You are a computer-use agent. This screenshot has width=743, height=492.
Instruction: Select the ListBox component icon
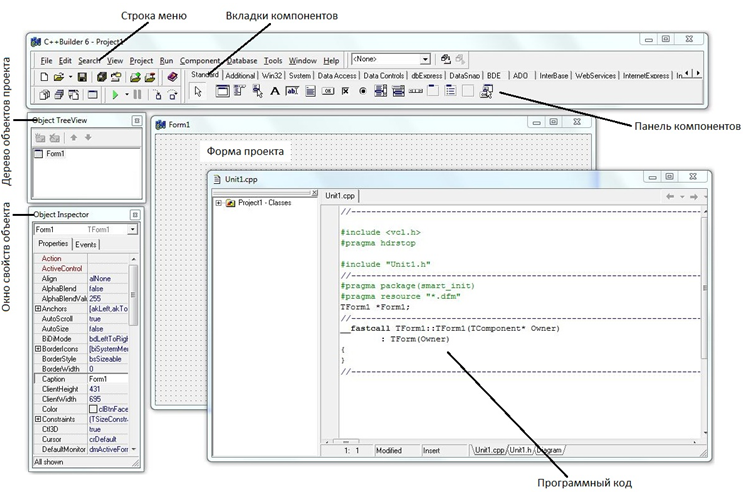pos(381,91)
